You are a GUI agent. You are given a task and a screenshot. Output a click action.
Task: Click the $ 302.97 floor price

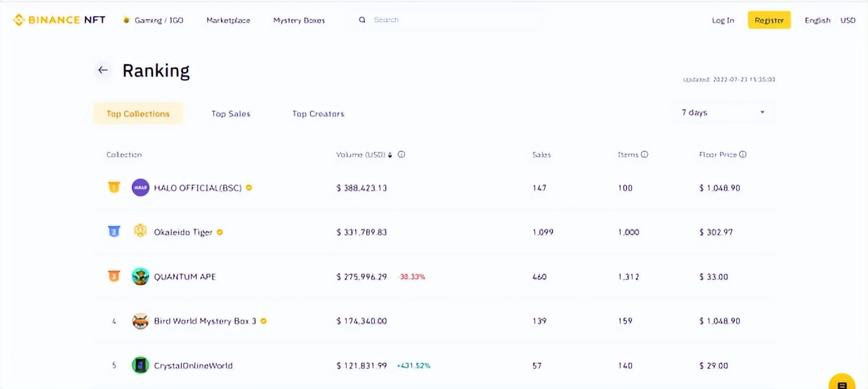[716, 232]
